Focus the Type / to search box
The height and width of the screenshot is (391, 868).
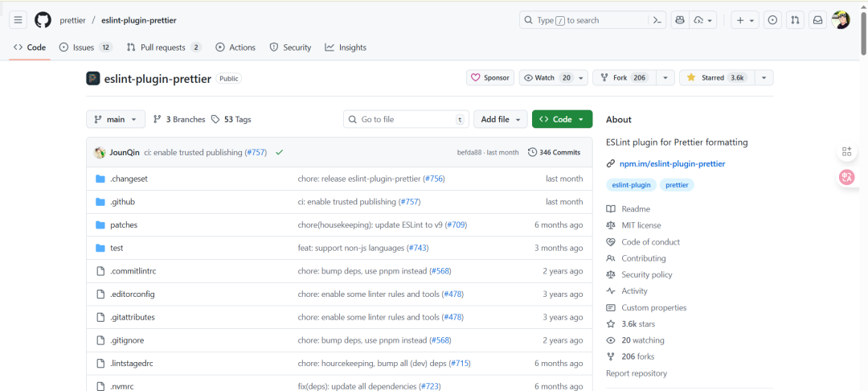tap(584, 20)
